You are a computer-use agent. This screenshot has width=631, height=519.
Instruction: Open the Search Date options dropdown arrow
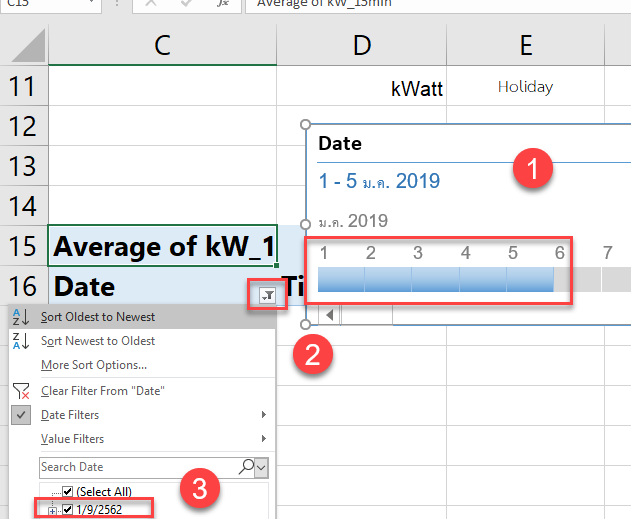click(262, 467)
